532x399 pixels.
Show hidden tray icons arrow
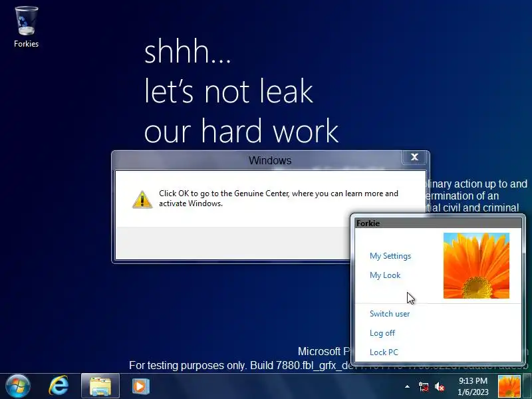(407, 386)
